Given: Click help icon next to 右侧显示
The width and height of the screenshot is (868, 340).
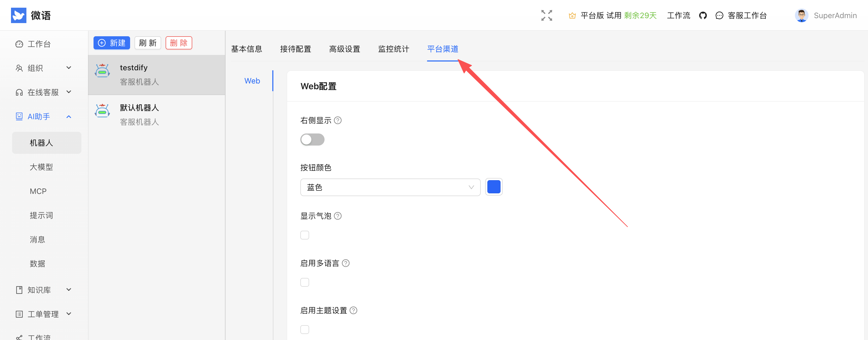Looking at the screenshot, I should pos(338,121).
